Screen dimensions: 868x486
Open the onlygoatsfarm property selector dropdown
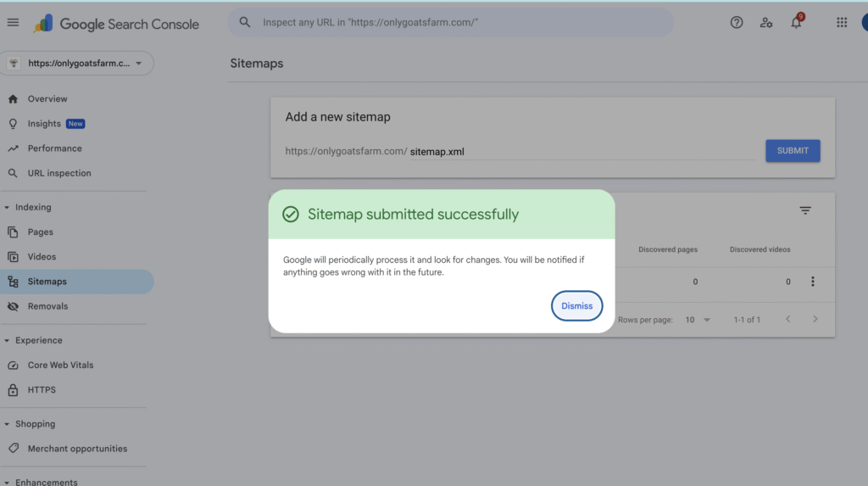(77, 63)
